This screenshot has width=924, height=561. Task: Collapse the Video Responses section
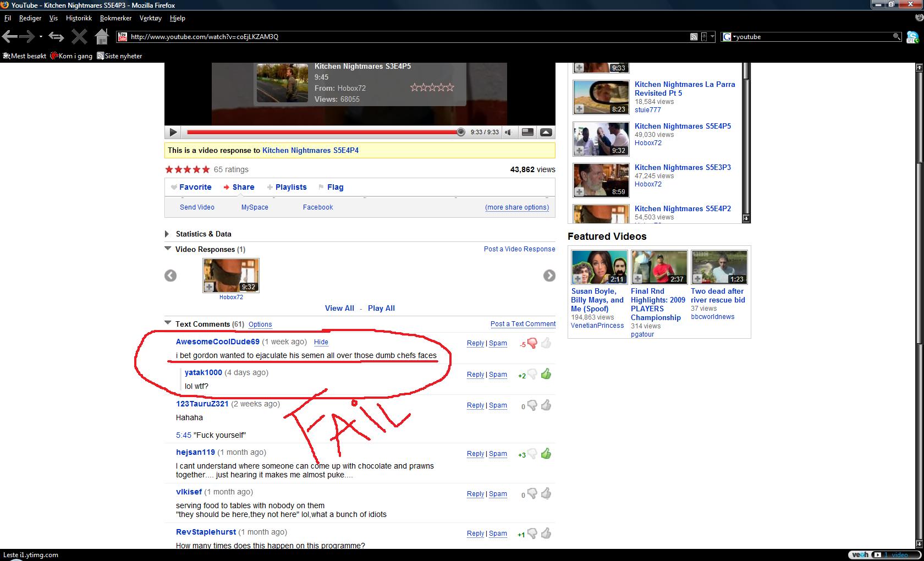pos(168,249)
